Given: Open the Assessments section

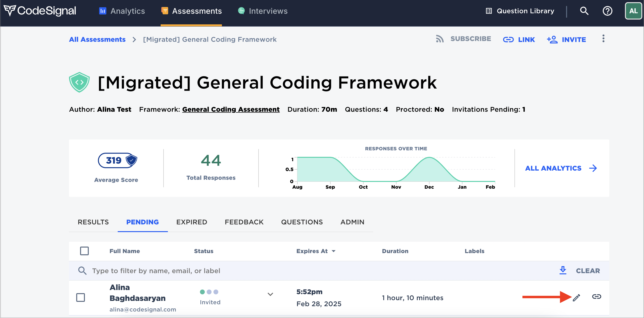Looking at the screenshot, I should click(x=191, y=11).
